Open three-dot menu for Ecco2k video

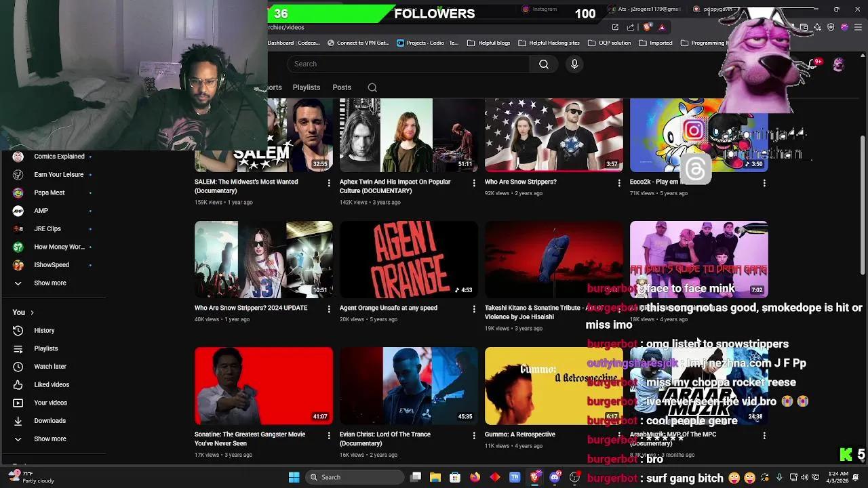[x=764, y=183]
